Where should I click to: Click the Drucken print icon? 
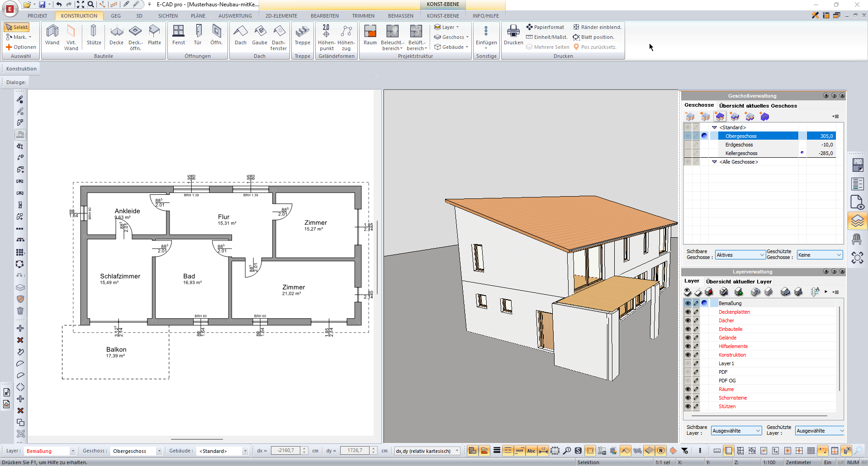pyautogui.click(x=513, y=35)
